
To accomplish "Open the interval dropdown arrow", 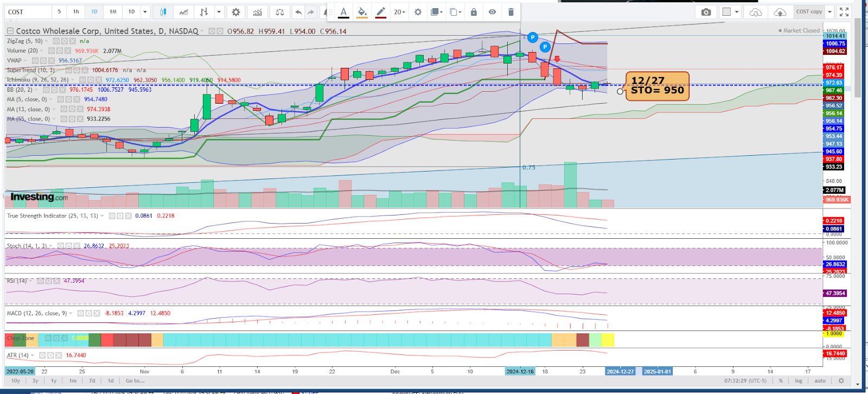I will (x=145, y=11).
